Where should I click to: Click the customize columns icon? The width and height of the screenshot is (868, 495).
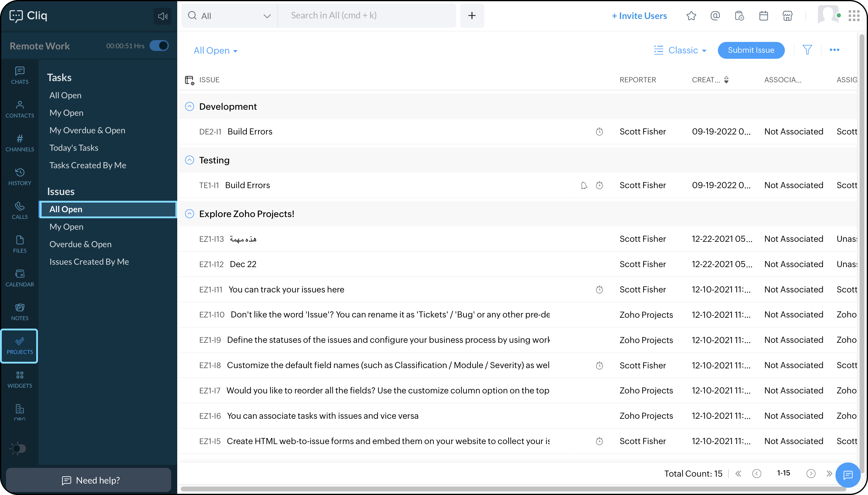(189, 80)
